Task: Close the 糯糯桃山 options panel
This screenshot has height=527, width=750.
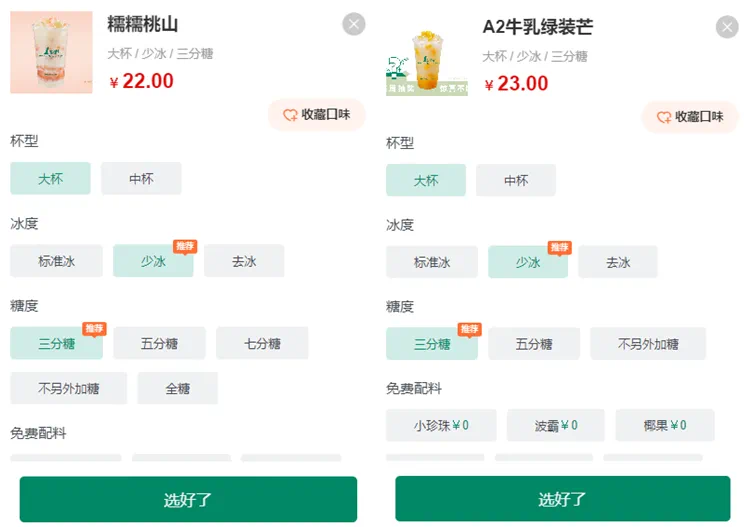Action: (x=353, y=24)
